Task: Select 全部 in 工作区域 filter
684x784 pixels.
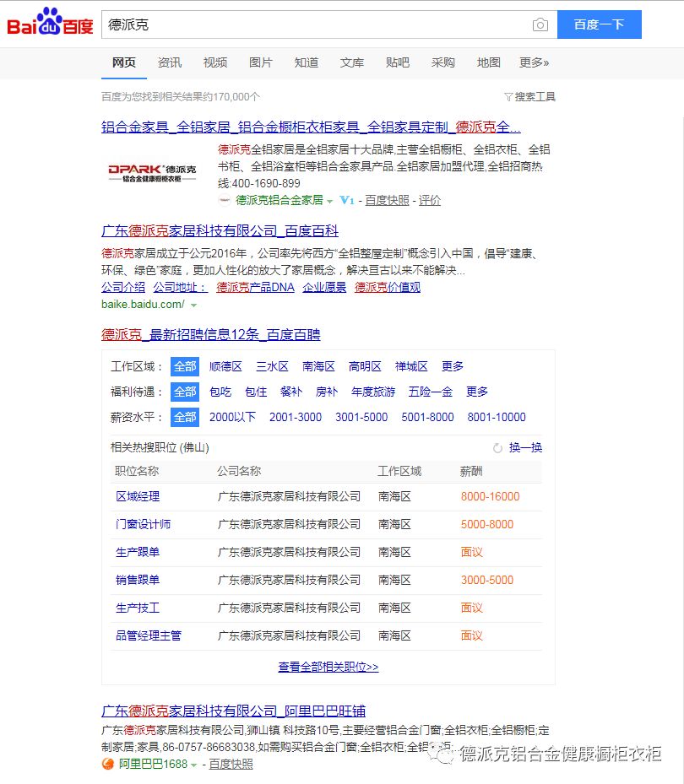Action: (x=185, y=366)
